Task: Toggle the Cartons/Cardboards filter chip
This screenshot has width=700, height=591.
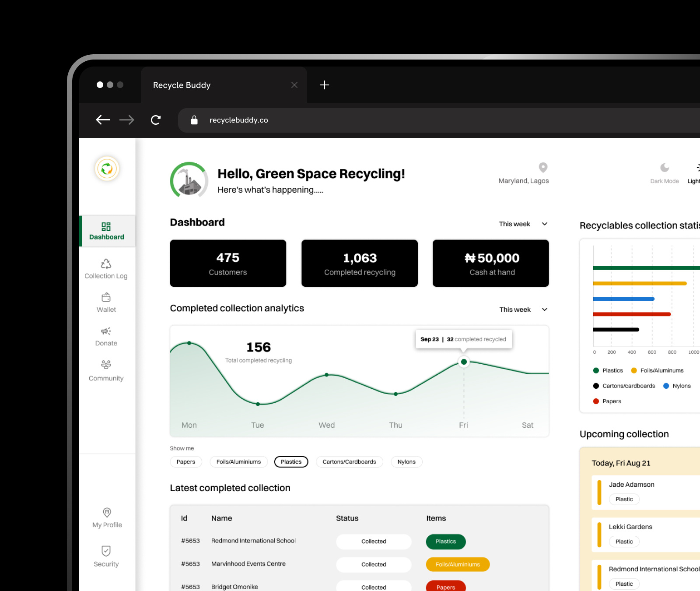Action: (x=350, y=462)
